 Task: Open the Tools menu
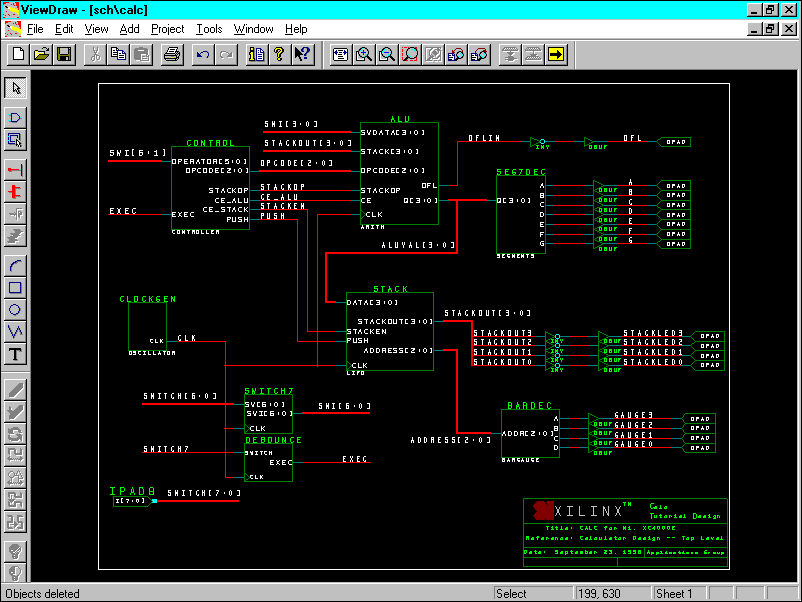tap(209, 29)
